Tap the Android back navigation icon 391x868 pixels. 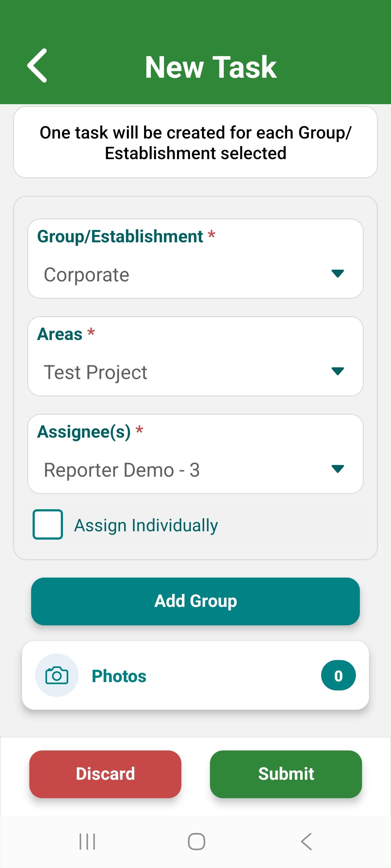point(306,842)
